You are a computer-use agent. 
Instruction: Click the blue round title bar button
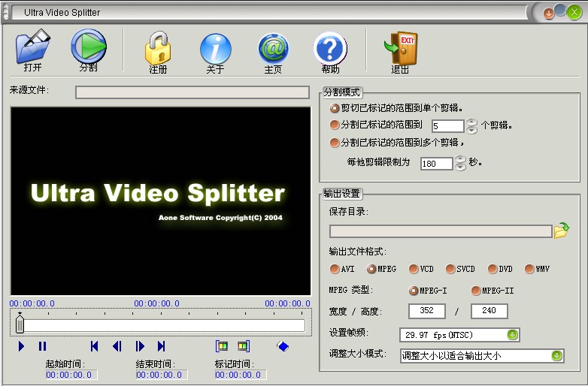[560, 10]
